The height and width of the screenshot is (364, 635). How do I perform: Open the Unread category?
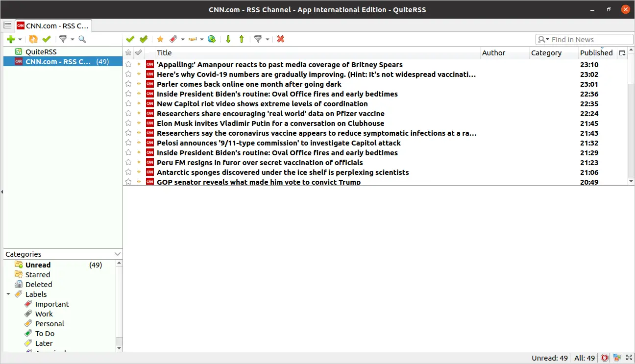tap(59, 265)
